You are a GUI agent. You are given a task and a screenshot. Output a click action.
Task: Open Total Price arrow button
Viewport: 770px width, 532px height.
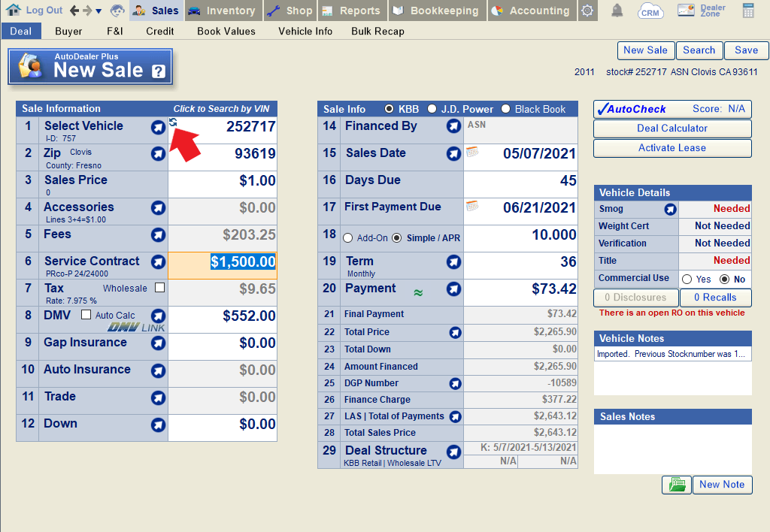[x=455, y=333]
